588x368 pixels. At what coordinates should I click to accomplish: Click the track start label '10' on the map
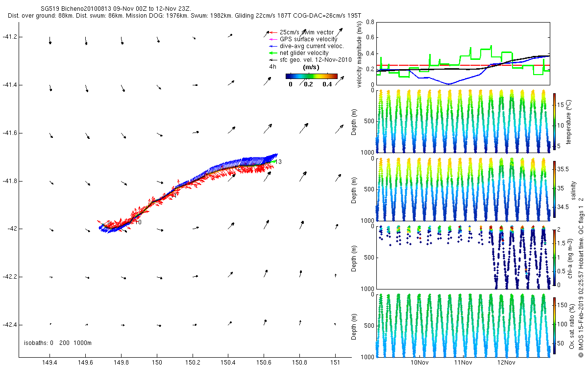138,222
